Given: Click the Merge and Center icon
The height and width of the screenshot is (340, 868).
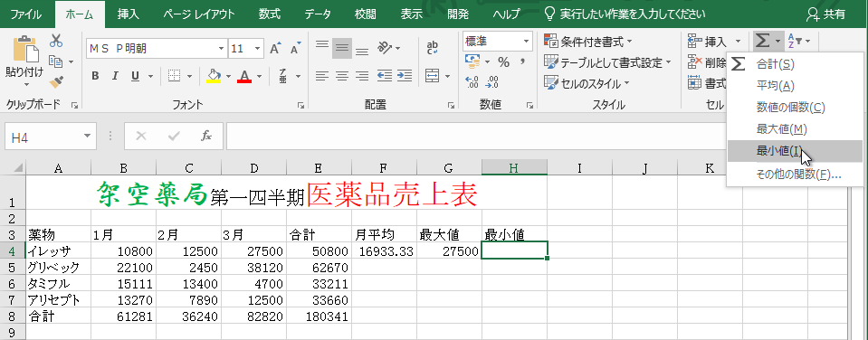Looking at the screenshot, I should pos(432,76).
